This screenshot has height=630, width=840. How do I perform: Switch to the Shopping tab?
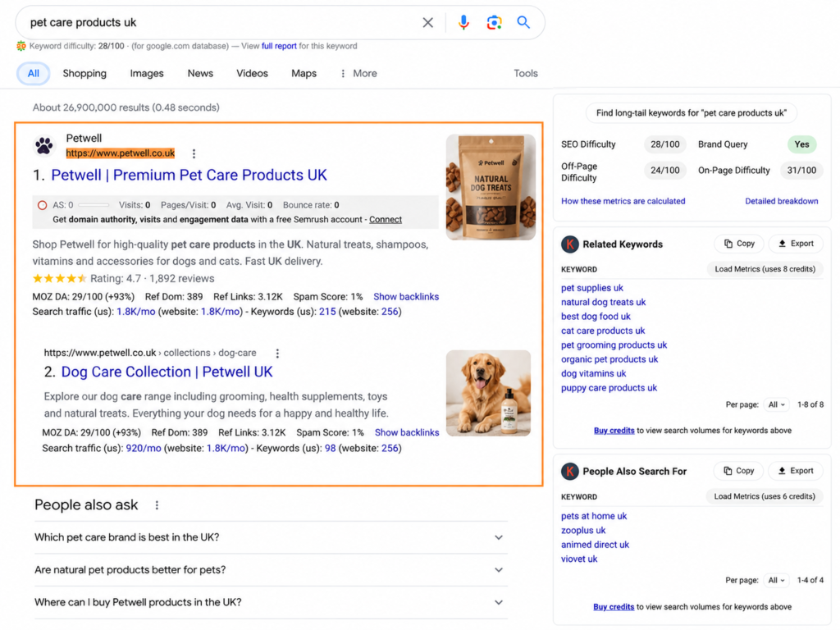pos(84,73)
